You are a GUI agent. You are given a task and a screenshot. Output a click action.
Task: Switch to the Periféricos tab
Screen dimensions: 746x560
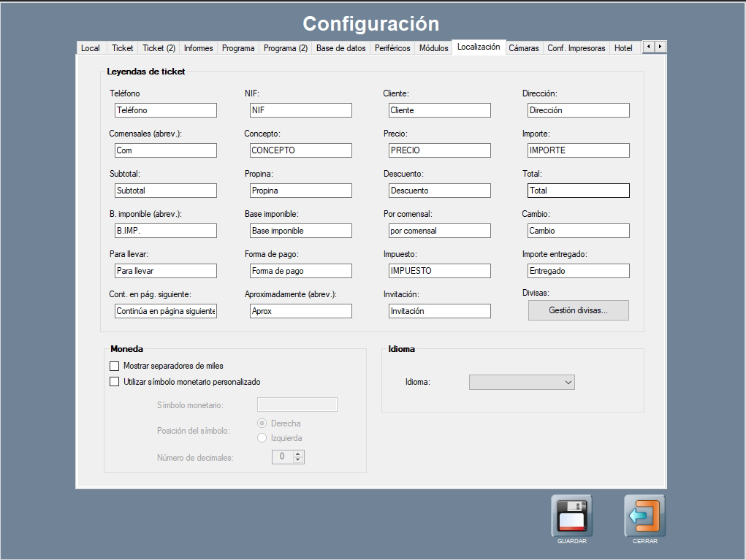tap(392, 48)
